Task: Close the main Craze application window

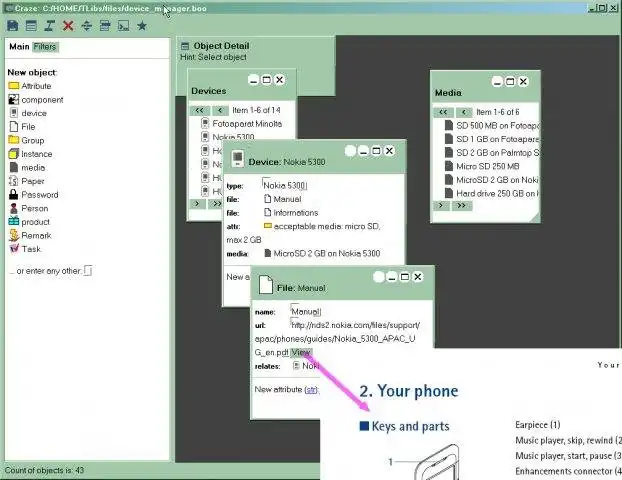Action: [613, 8]
